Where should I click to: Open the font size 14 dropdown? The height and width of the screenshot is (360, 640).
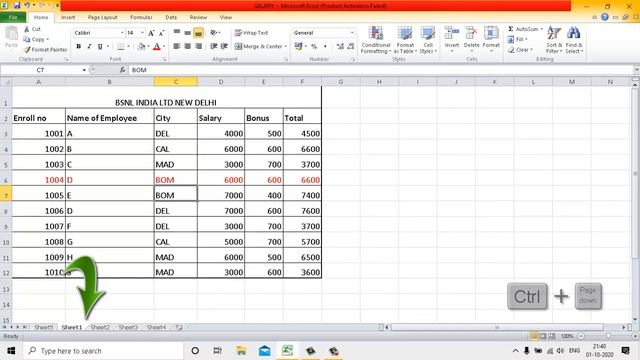coord(142,33)
